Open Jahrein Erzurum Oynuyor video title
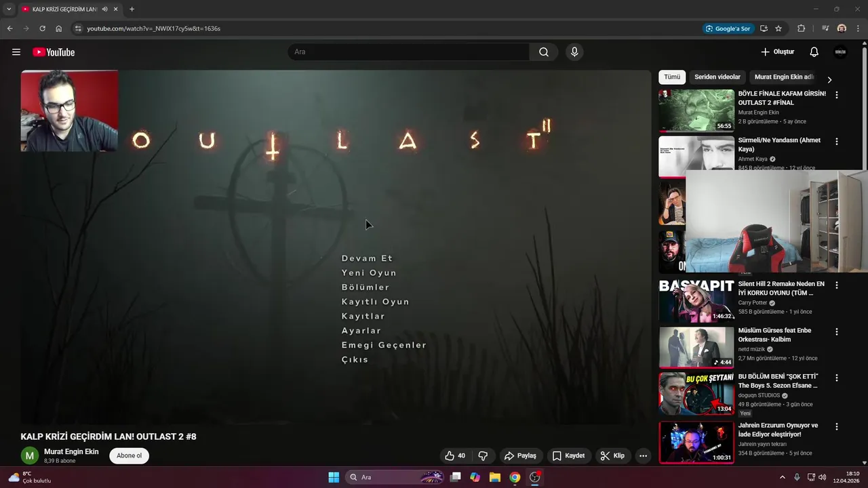The width and height of the screenshot is (868, 488). pyautogui.click(x=778, y=430)
